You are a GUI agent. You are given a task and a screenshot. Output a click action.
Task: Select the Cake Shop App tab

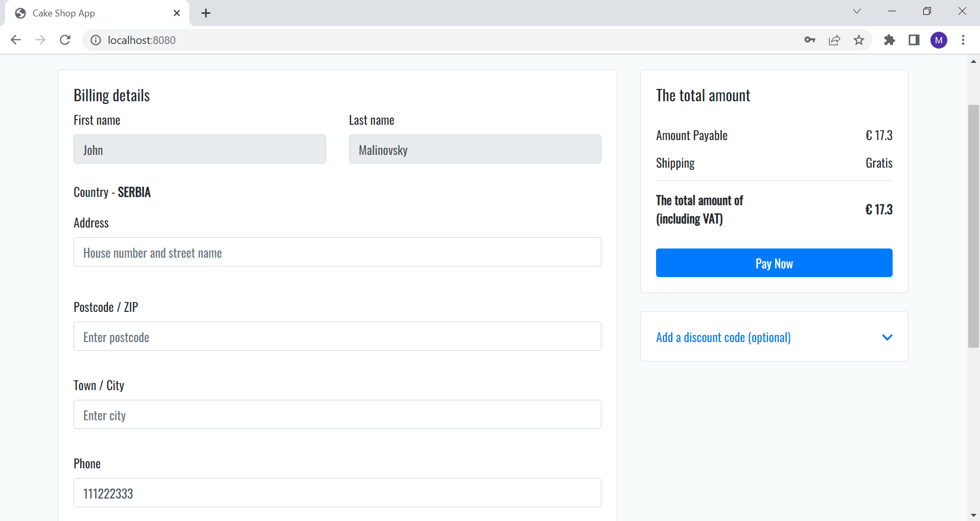point(77,13)
